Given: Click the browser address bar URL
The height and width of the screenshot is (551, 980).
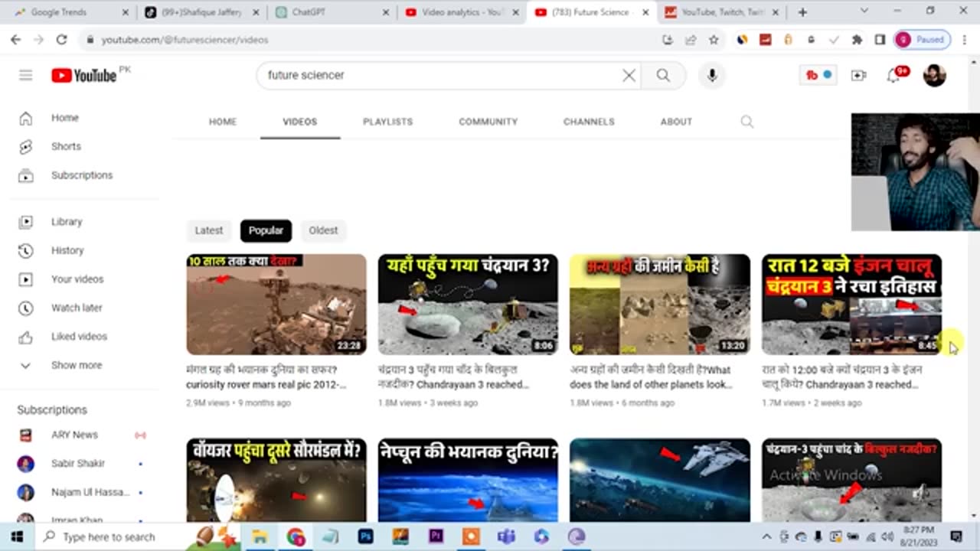Looking at the screenshot, I should point(185,40).
